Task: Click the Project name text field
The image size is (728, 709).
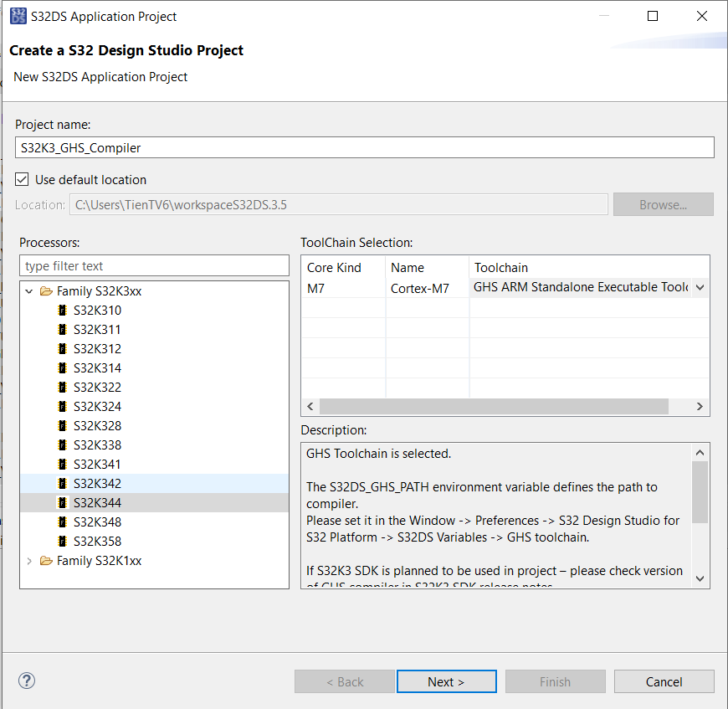Action: pos(364,148)
